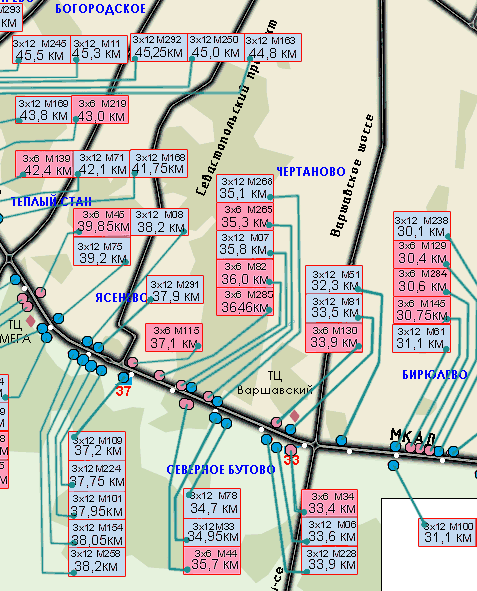Image resolution: width=477 pixels, height=591 pixels.
Task: Click the ТЦ Варшавский caption
Action: [x=275, y=382]
